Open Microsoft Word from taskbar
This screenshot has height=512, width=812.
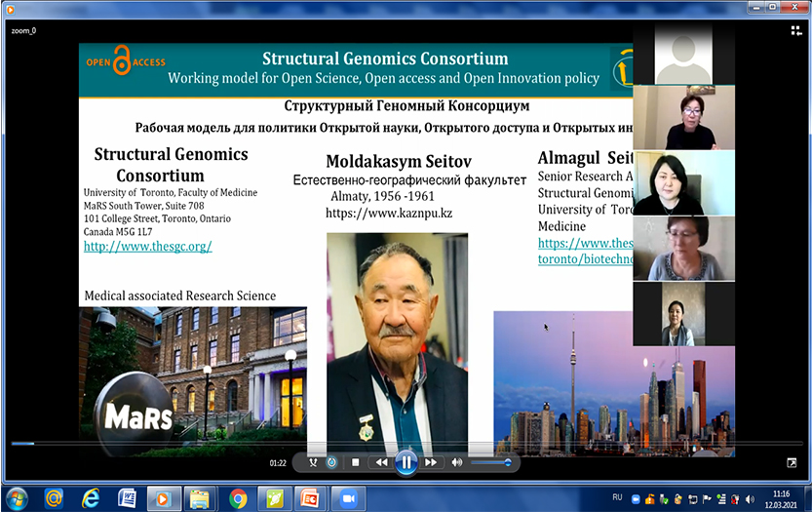click(127, 499)
